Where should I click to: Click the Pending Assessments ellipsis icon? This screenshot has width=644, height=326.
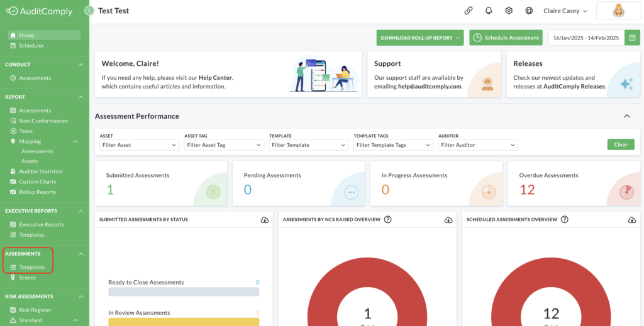[351, 192]
